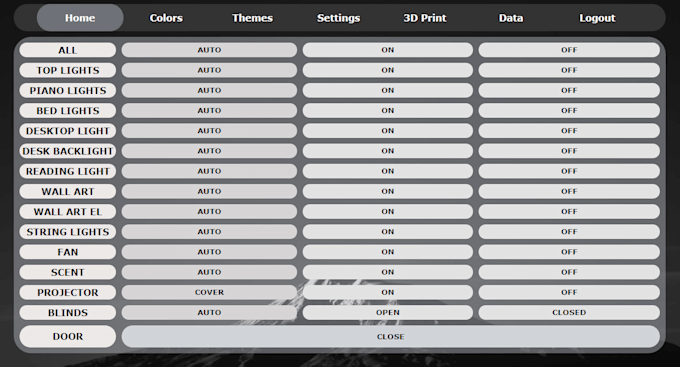Turn Reading Light ON
This screenshot has width=680, height=367.
coord(388,171)
